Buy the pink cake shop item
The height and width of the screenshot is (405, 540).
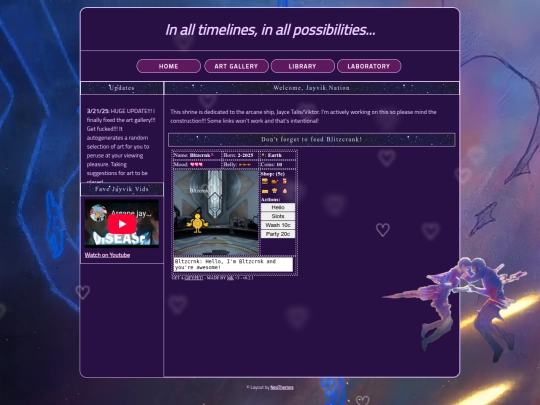pyautogui.click(x=284, y=191)
